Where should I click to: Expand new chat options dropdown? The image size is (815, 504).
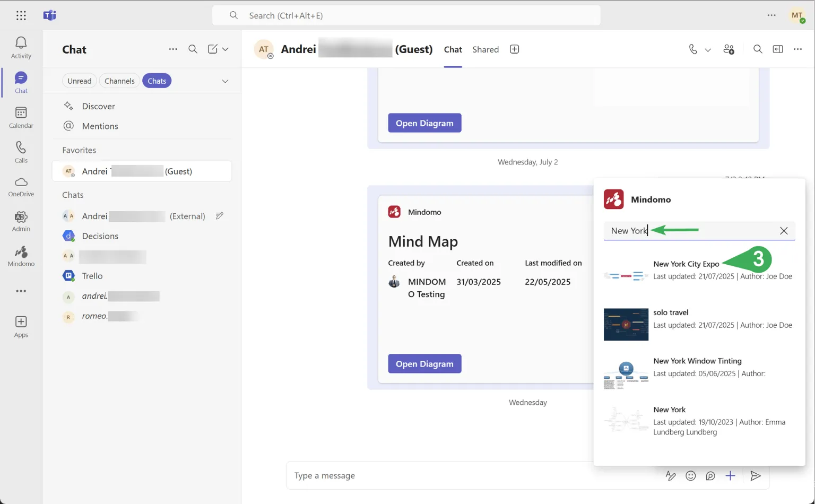[x=226, y=49]
